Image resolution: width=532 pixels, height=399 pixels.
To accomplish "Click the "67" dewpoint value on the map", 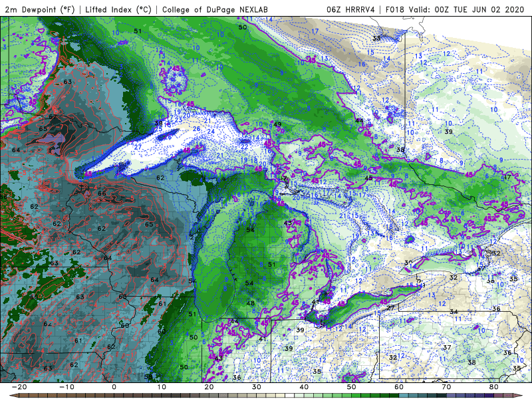I will (x=53, y=117).
